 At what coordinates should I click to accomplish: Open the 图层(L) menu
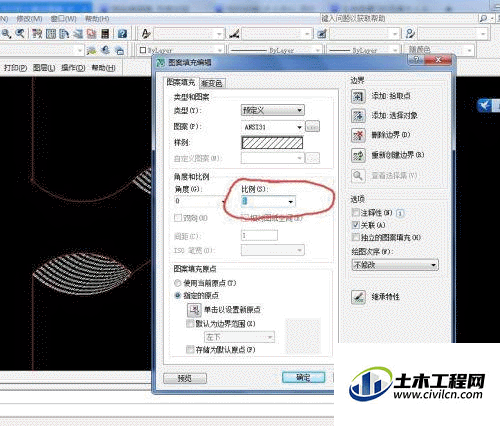pos(44,68)
